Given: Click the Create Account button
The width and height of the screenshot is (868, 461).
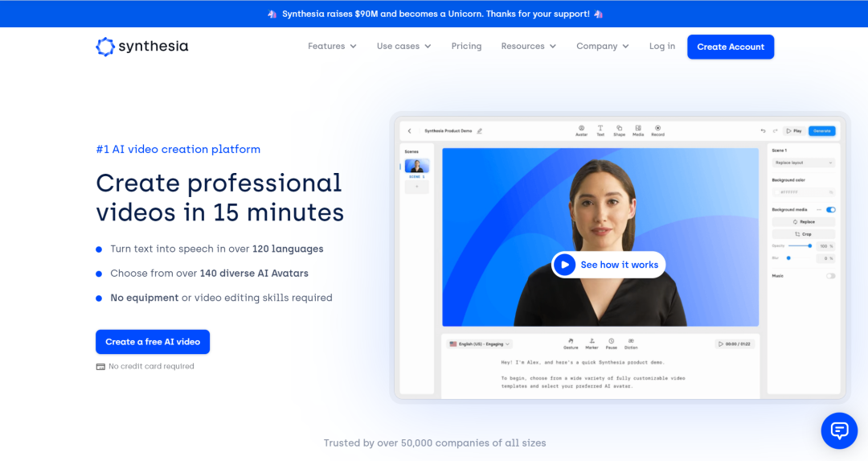Looking at the screenshot, I should [x=731, y=47].
